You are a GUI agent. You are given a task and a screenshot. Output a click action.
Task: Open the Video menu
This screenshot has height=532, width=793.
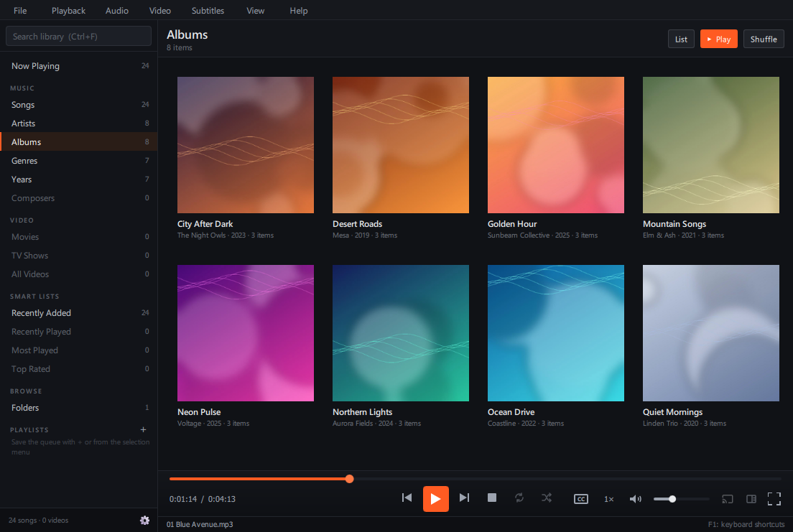coord(159,11)
